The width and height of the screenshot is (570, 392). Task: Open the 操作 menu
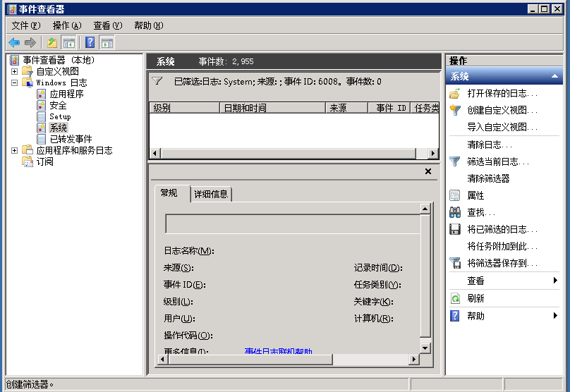[x=67, y=25]
